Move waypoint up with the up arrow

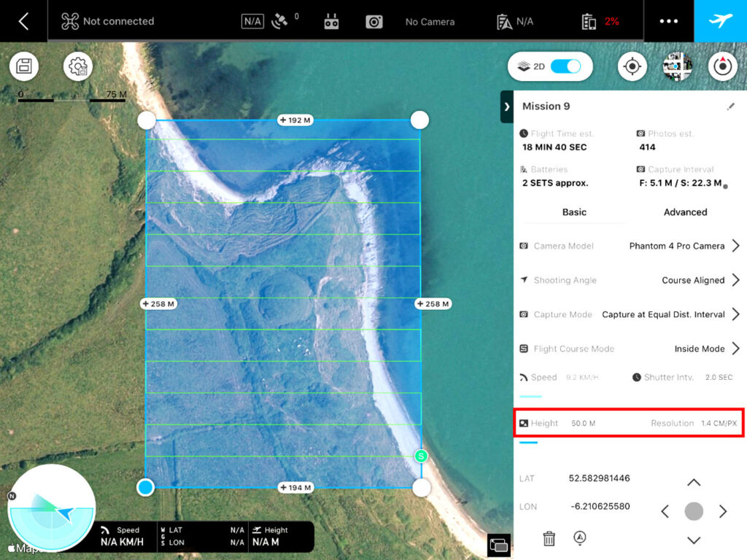(694, 483)
